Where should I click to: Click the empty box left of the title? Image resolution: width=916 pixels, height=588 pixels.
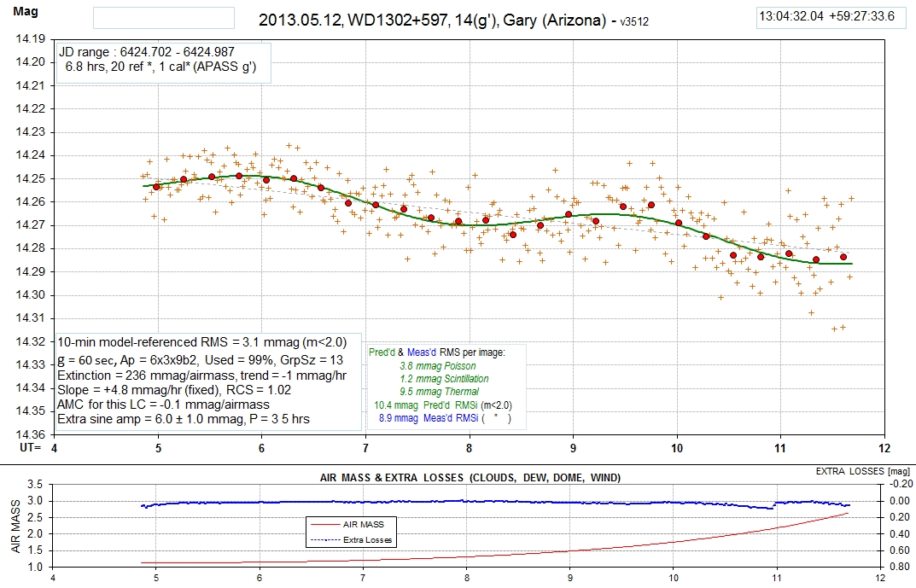pyautogui.click(x=162, y=18)
